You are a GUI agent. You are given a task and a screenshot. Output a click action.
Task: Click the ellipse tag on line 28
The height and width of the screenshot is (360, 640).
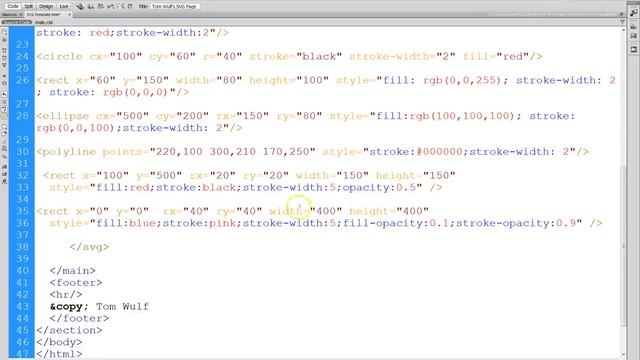click(x=62, y=116)
